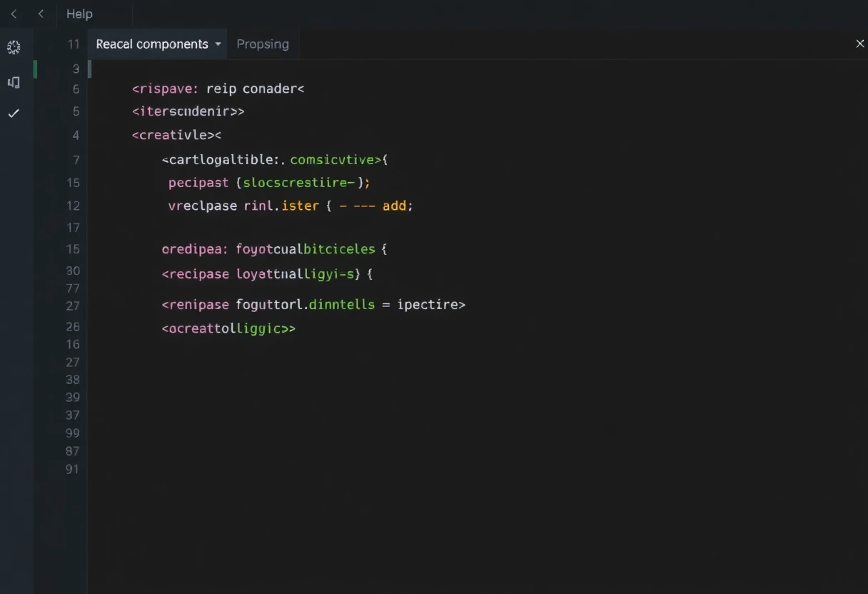Viewport: 868px width, 594px height.
Task: Click line number 3 in the gutter
Action: 76,69
